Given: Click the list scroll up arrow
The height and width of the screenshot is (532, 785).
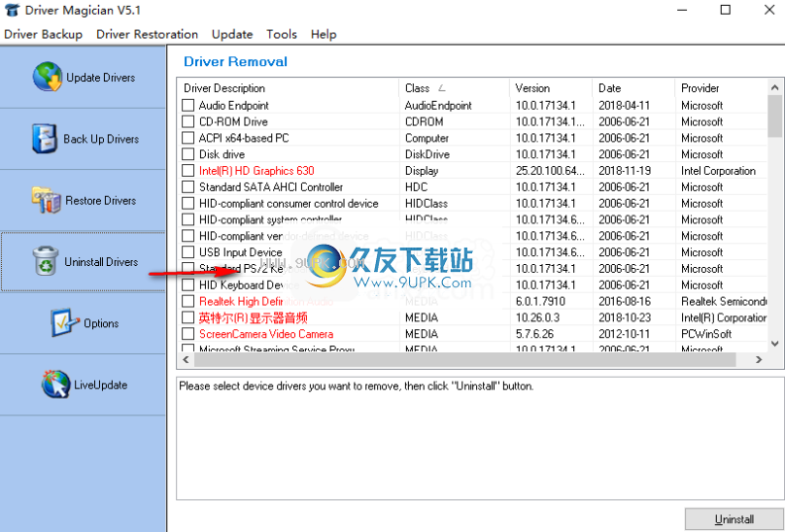Looking at the screenshot, I should pos(775,87).
